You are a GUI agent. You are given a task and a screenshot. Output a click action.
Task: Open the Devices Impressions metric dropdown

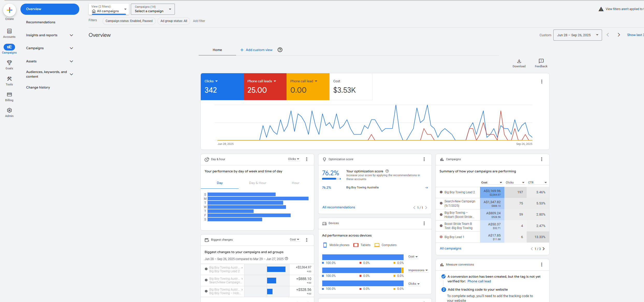[418, 270]
